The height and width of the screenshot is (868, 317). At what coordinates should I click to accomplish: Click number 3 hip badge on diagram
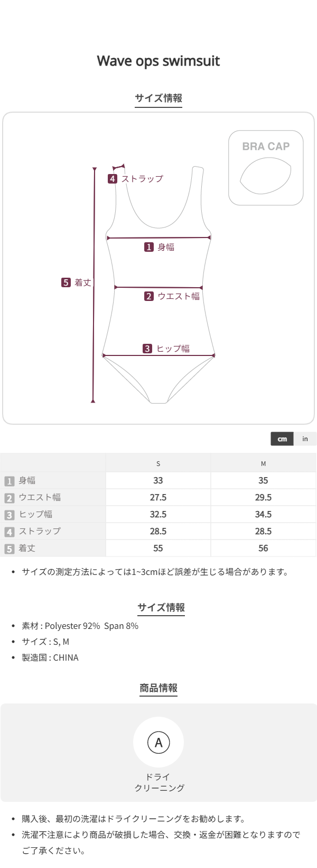(147, 349)
